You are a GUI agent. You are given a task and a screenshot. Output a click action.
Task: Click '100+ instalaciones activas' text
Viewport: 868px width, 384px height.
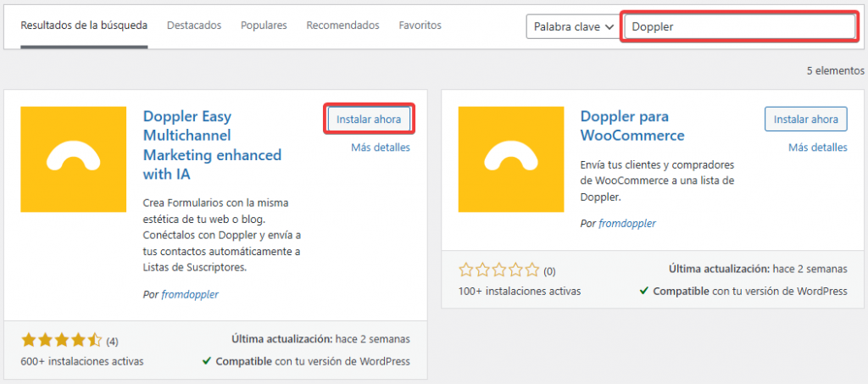pos(520,291)
